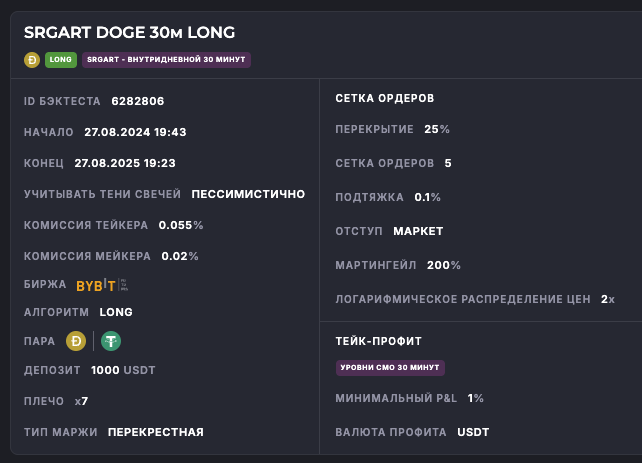Click the Tether USDT icon in the ПАРА row

pos(110,342)
